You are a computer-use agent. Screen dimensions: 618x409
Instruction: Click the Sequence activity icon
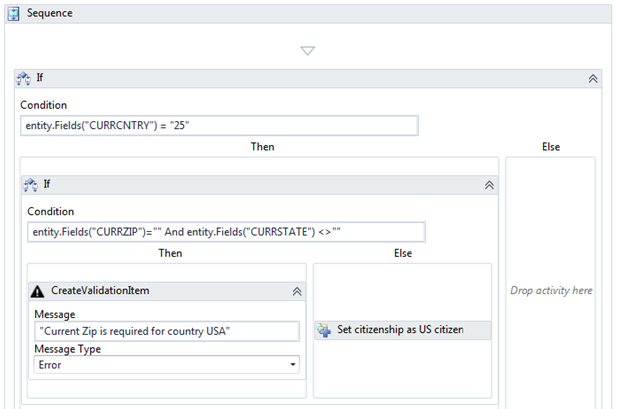(15, 13)
